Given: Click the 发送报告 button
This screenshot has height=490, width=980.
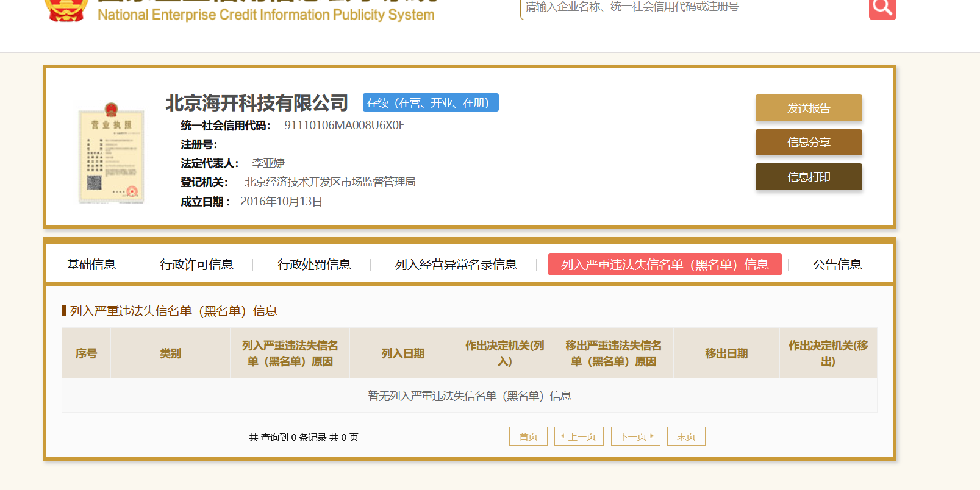Looking at the screenshot, I should point(809,108).
